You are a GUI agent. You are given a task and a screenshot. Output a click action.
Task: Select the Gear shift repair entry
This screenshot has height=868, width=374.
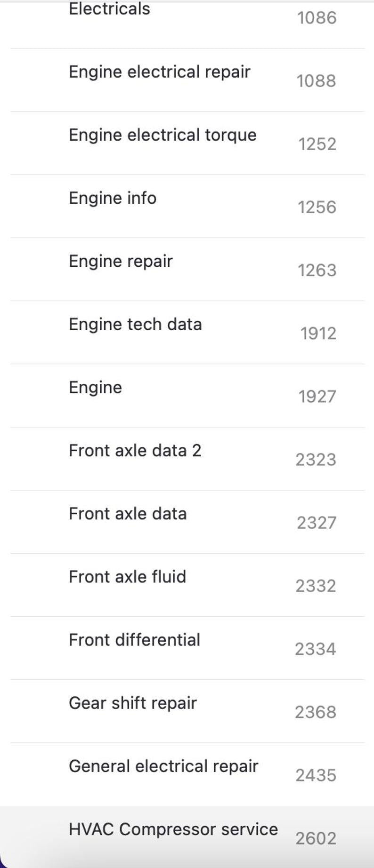[x=132, y=703]
